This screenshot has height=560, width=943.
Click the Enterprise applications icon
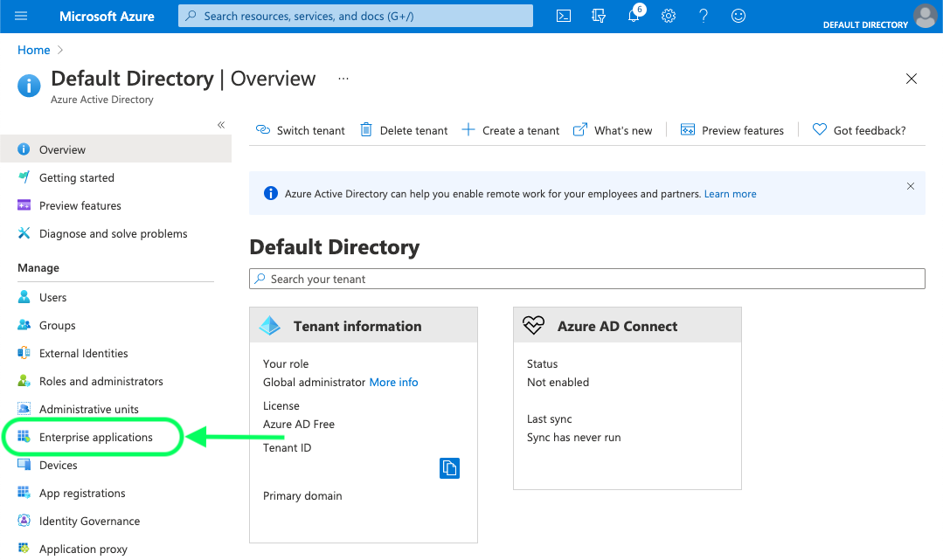tap(24, 437)
